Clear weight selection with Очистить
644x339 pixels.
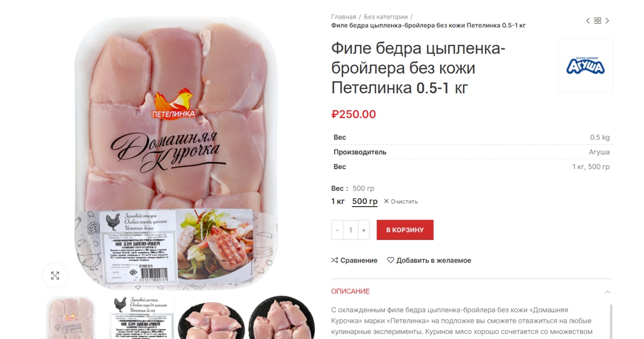pyautogui.click(x=401, y=201)
